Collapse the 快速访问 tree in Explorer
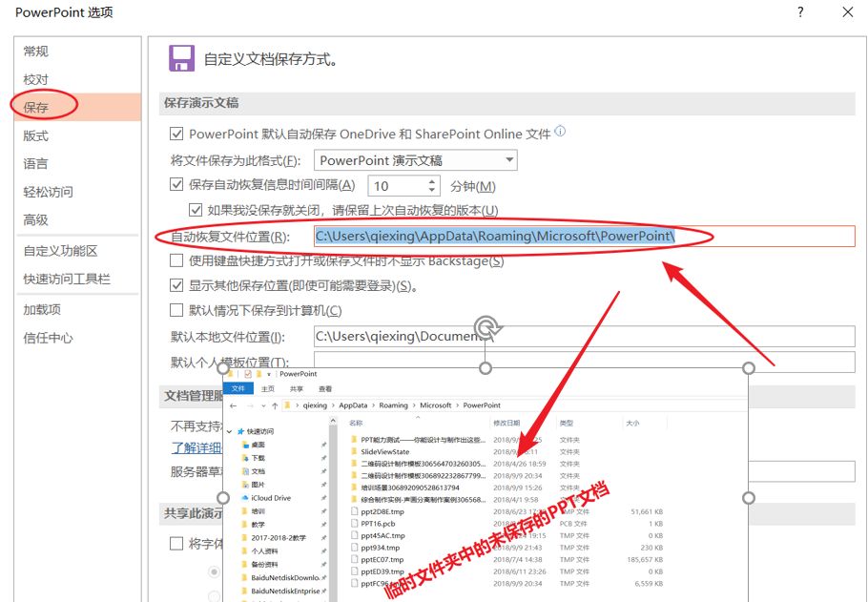Image resolution: width=868 pixels, height=602 pixels. (x=229, y=431)
